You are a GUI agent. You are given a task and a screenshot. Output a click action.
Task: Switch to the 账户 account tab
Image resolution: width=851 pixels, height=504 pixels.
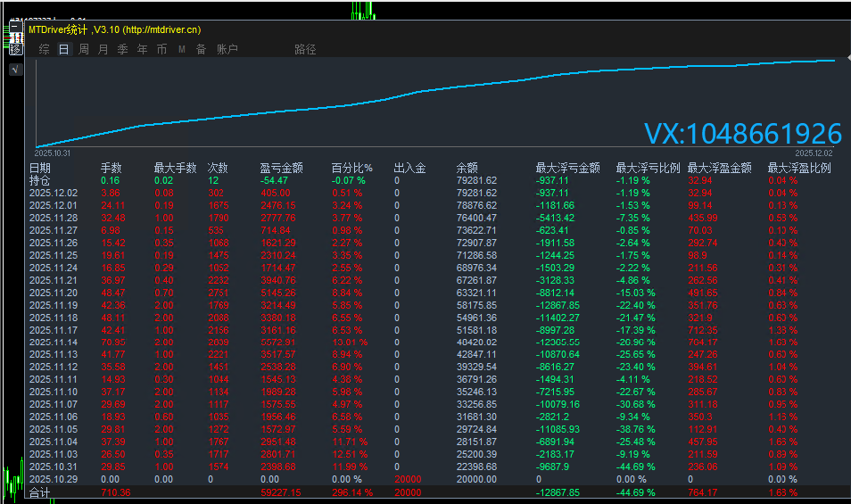tap(227, 49)
